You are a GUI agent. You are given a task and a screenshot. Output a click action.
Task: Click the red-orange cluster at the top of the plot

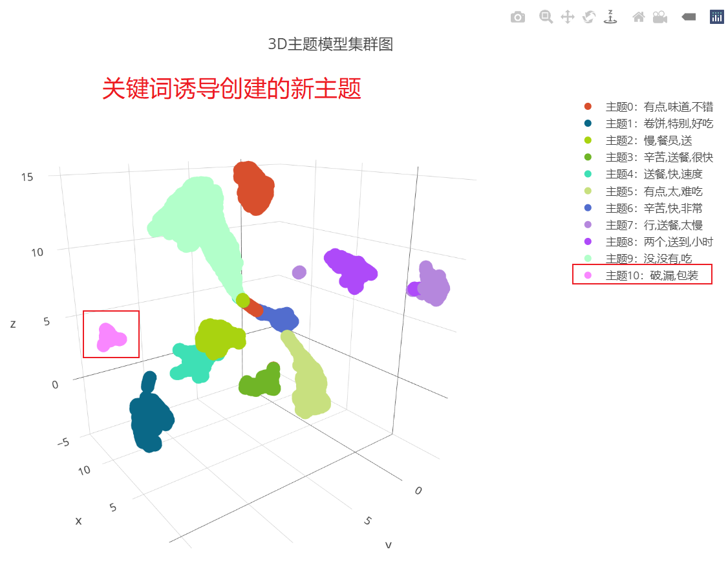[253, 187]
